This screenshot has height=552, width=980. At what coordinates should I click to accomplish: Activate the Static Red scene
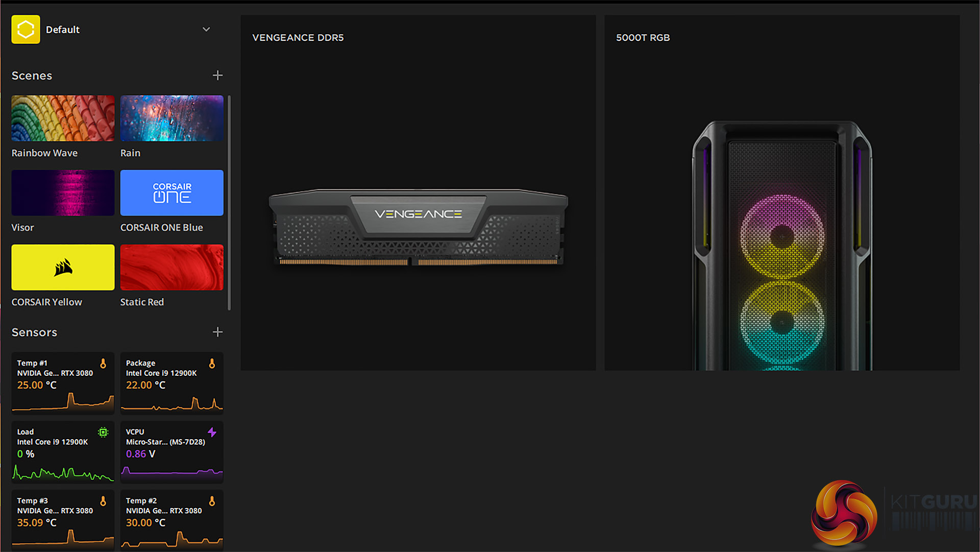[171, 268]
